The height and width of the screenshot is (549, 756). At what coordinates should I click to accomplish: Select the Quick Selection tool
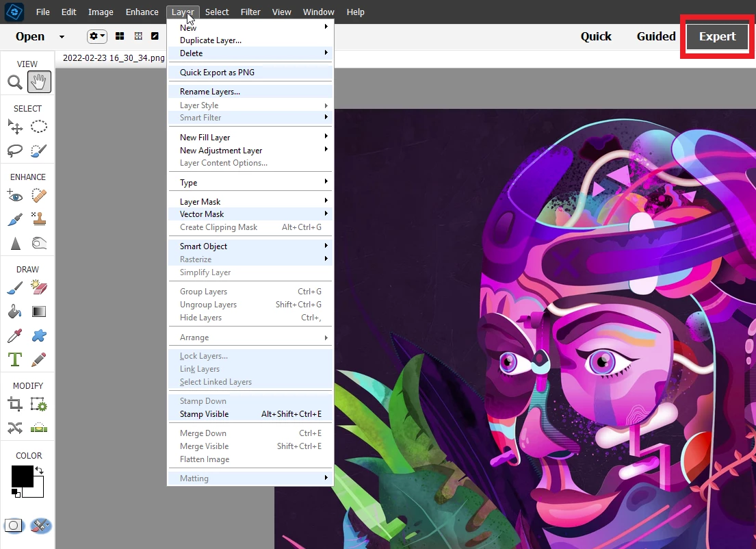[39, 151]
